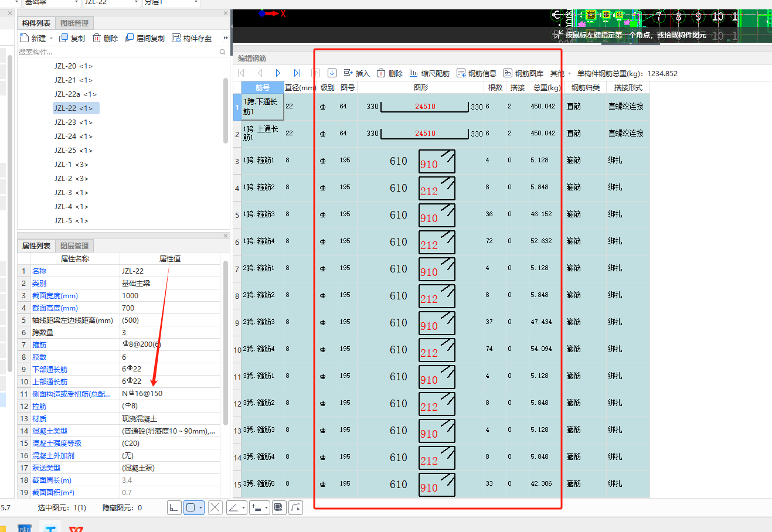Open the red WPS taskbar icon
772x532 pixels.
click(76, 528)
